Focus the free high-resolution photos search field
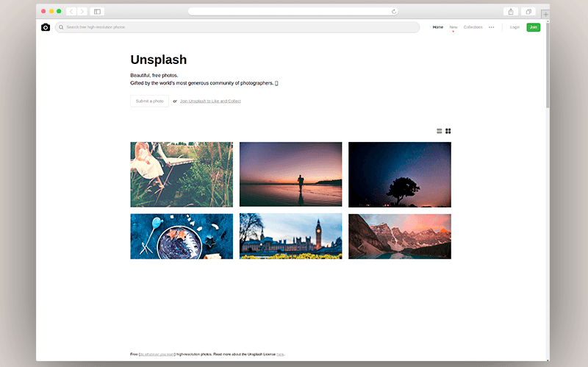 tap(237, 27)
